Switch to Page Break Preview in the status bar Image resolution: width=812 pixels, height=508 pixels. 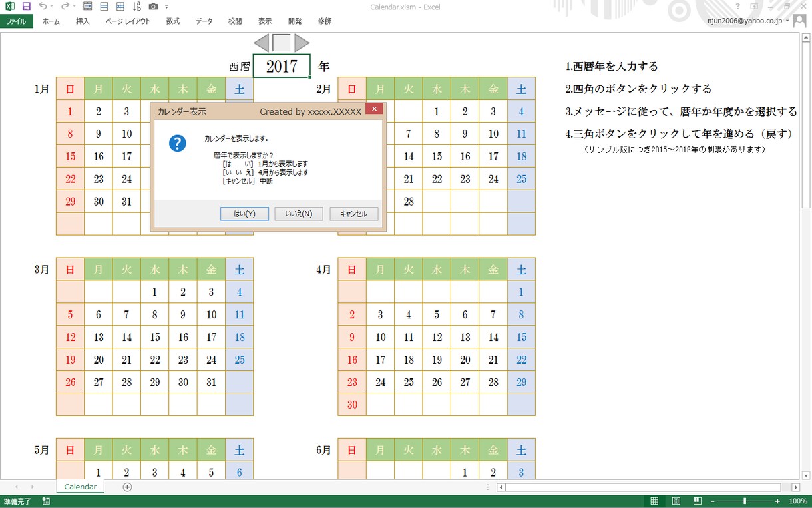point(696,501)
